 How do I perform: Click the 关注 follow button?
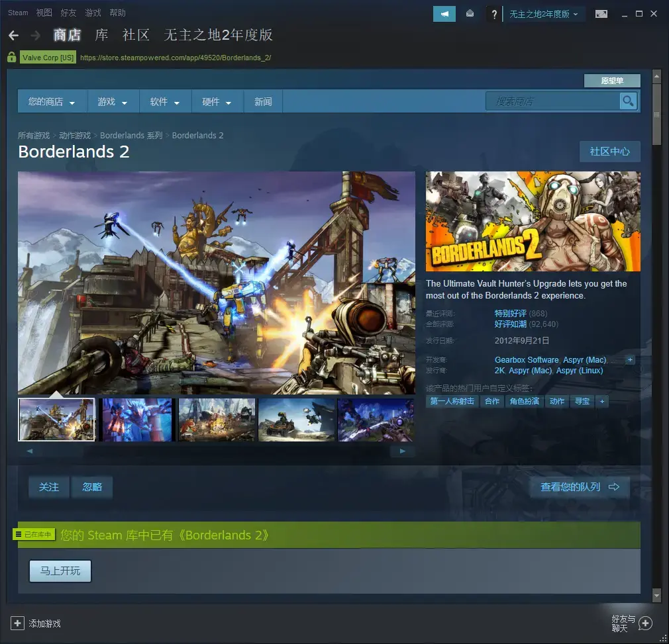click(48, 486)
